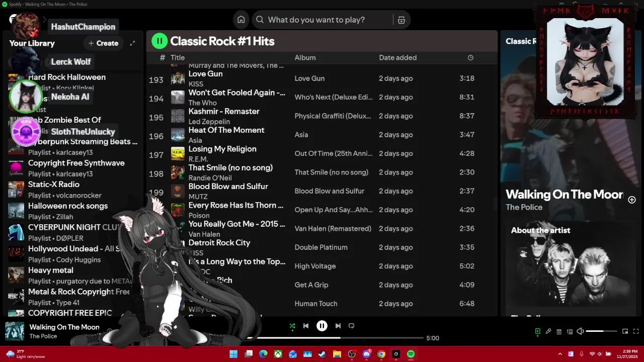Seek on the song progress bar
This screenshot has width=644, height=362.
335,338
